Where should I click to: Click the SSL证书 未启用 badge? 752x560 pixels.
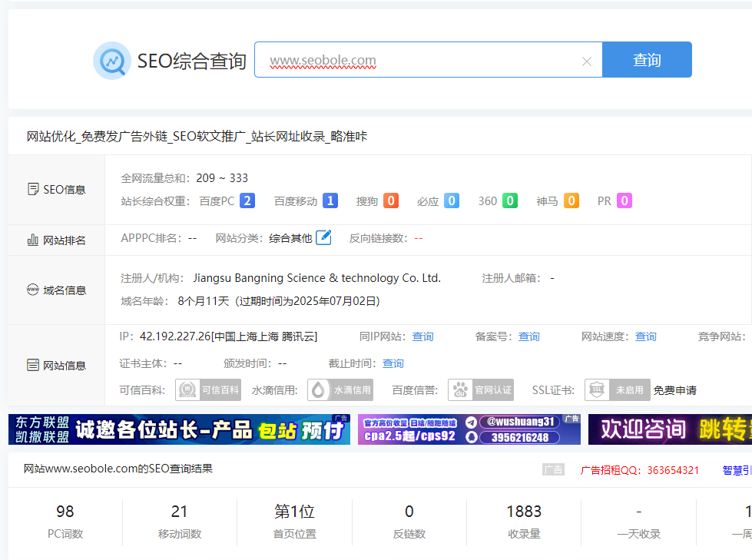coord(618,389)
